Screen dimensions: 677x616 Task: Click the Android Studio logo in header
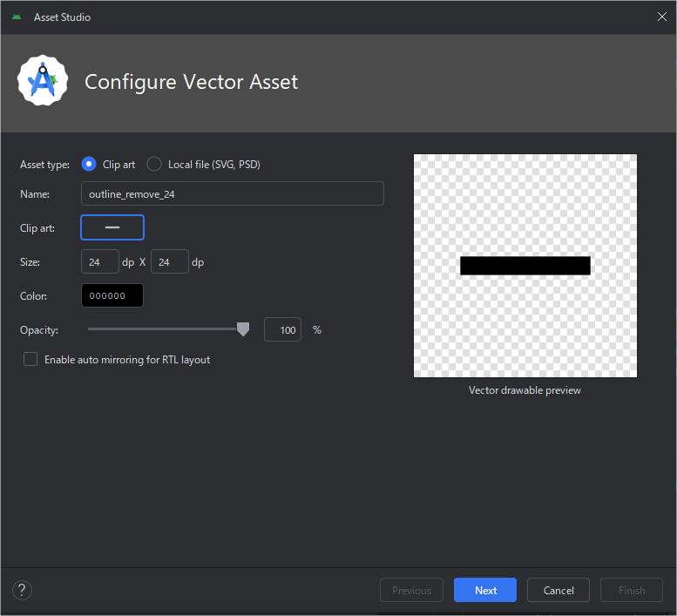point(43,81)
